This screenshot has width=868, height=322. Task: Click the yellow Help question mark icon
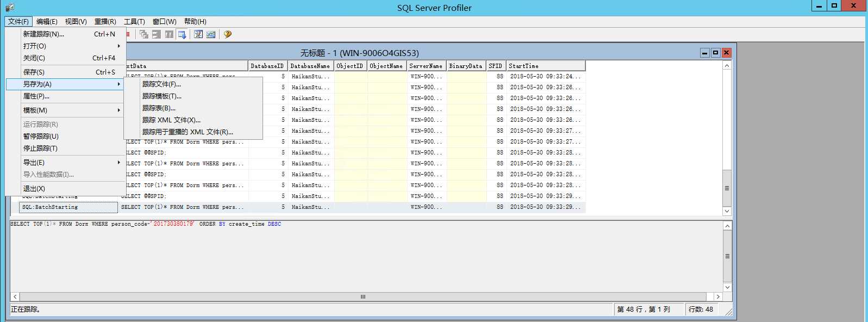(x=228, y=34)
